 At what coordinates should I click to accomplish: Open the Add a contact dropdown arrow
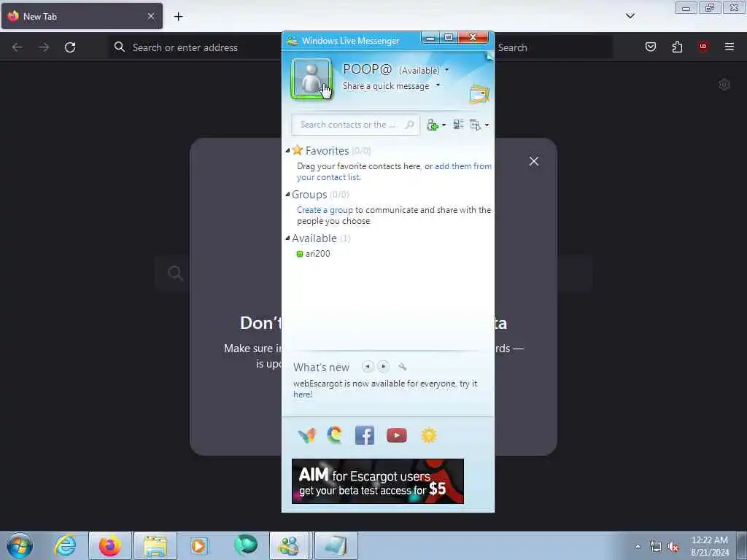click(x=444, y=125)
